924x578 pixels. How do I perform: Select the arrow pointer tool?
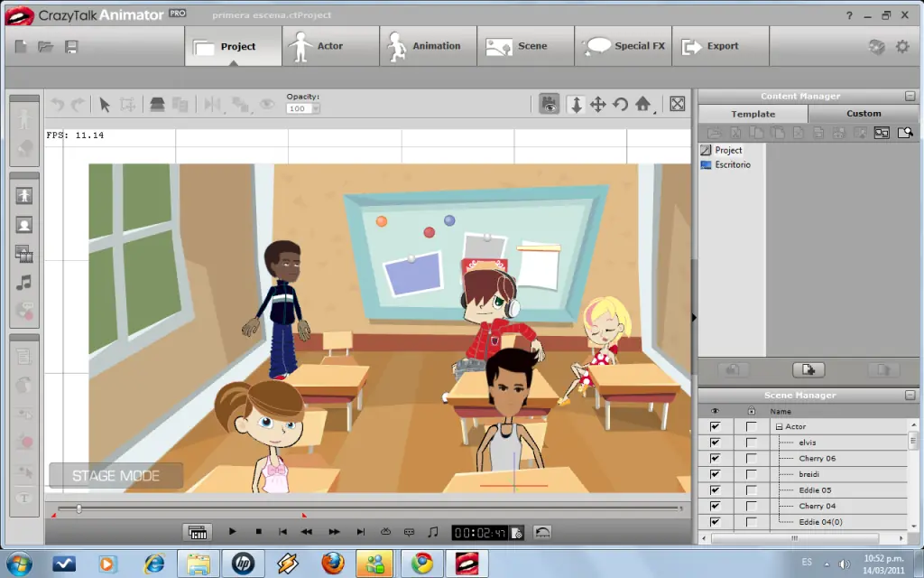105,105
